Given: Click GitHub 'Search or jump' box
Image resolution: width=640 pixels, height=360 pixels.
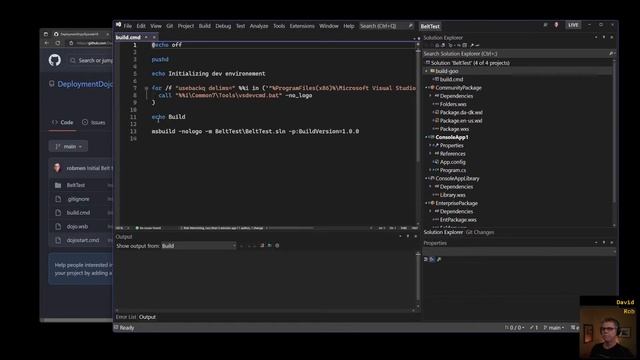Looking at the screenshot, I should (x=91, y=60).
